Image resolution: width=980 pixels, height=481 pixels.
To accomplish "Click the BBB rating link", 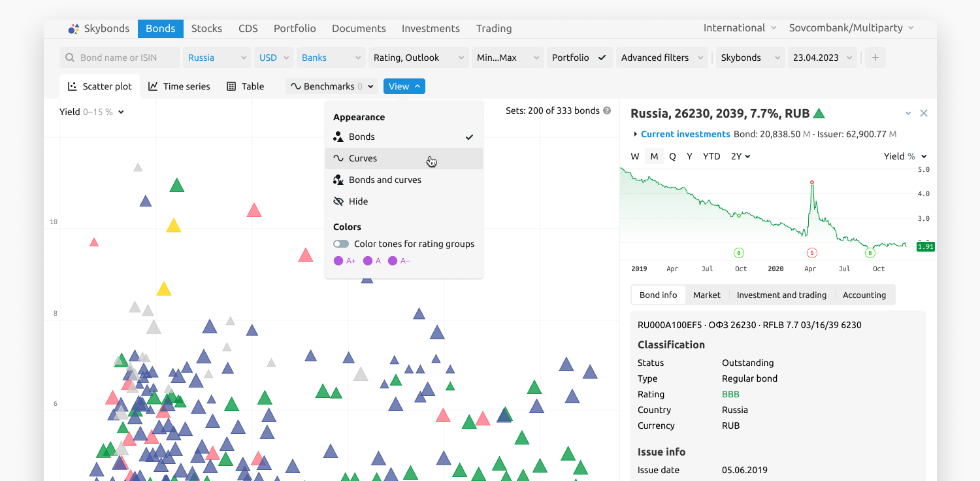I will click(730, 394).
